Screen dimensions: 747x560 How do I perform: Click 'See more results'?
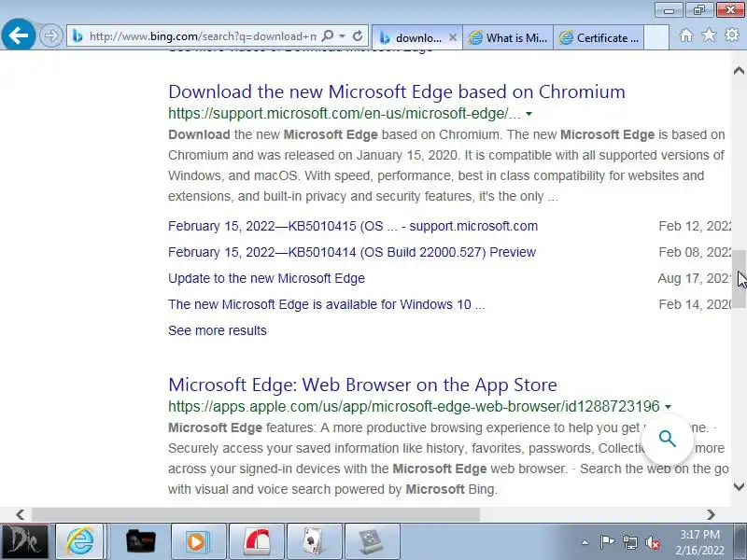218,330
